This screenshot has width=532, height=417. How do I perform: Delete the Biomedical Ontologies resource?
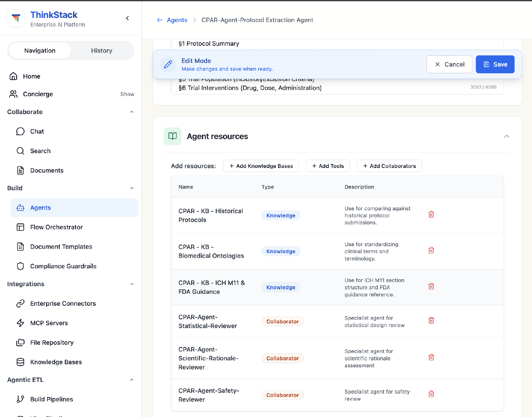[x=431, y=250]
